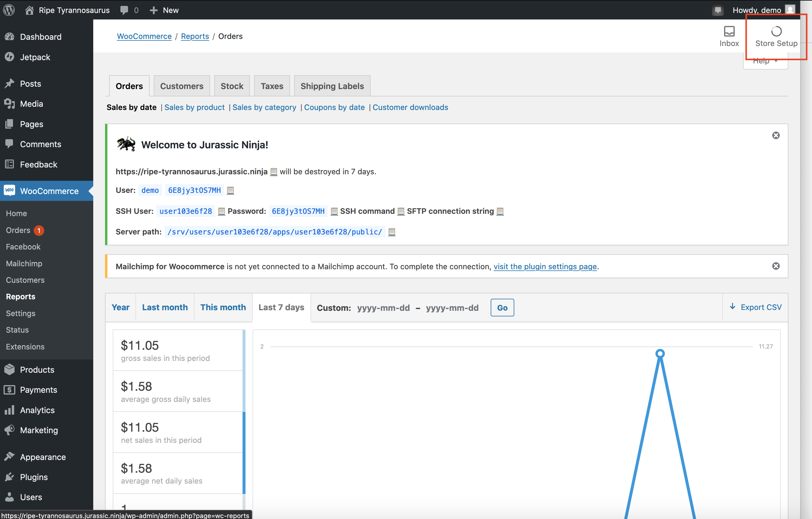This screenshot has height=519, width=812.
Task: Open Facebook submenu item
Action: point(23,247)
